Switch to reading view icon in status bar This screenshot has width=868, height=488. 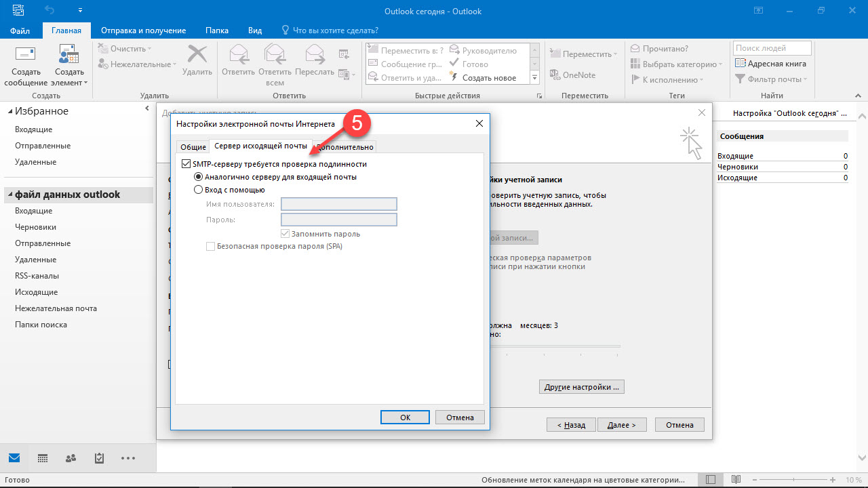pos(736,479)
